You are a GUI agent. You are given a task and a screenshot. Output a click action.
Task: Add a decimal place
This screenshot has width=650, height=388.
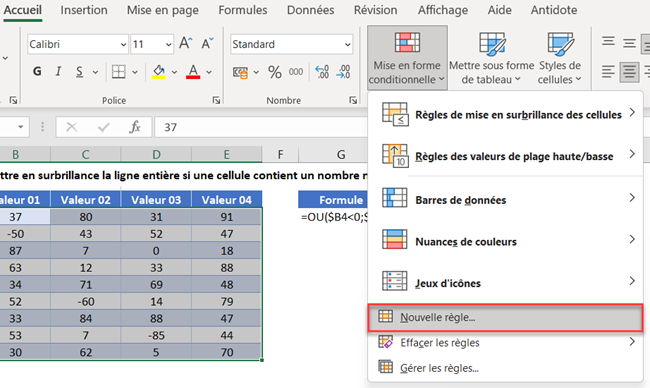(322, 72)
